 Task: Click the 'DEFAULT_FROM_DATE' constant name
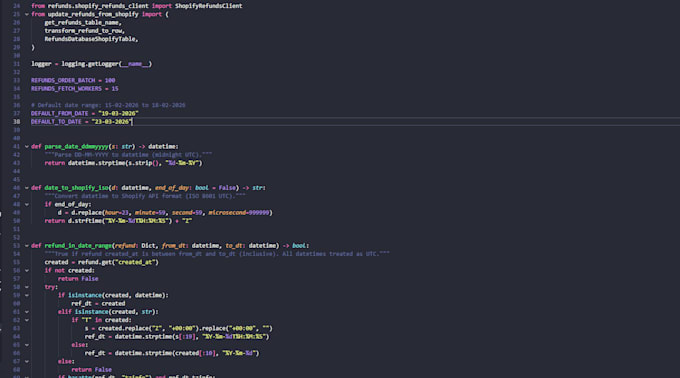(59, 114)
